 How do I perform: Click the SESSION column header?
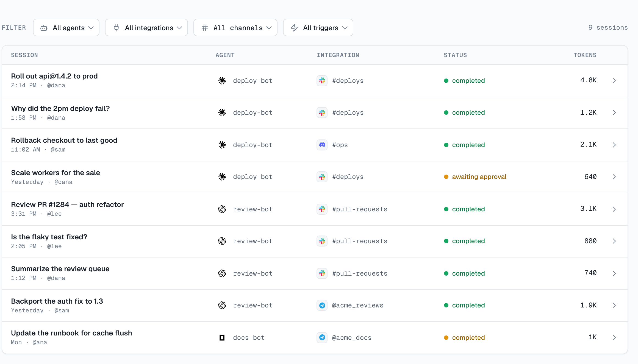24,55
